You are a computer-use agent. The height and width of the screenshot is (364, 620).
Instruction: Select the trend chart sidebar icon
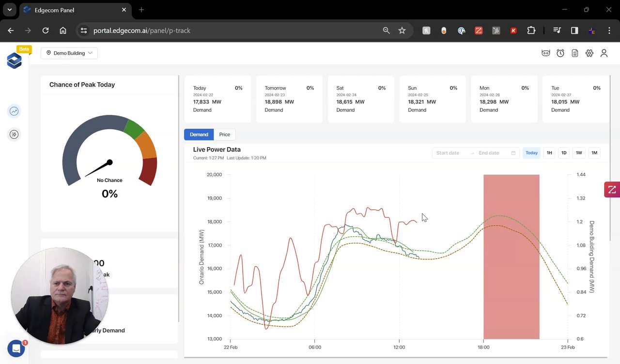[x=14, y=111]
